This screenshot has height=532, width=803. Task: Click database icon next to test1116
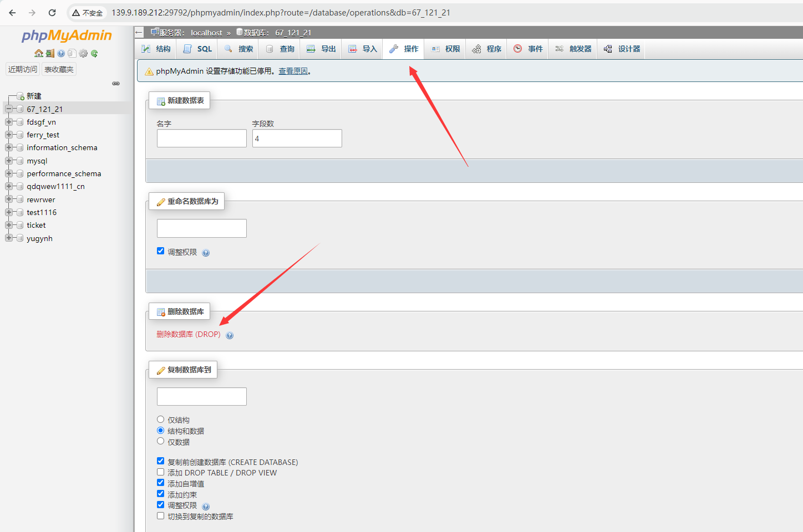click(x=20, y=212)
